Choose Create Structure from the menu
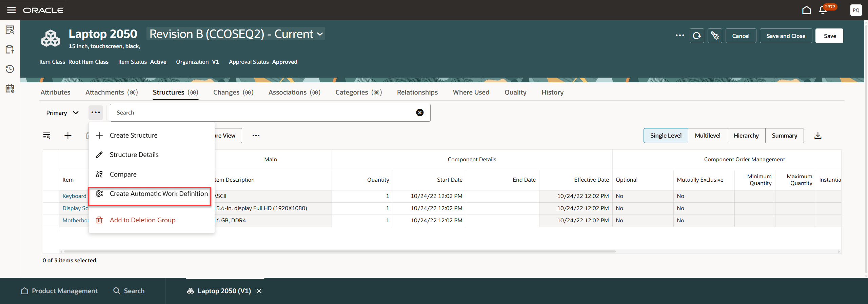Image resolution: width=868 pixels, height=304 pixels. pyautogui.click(x=152, y=135)
